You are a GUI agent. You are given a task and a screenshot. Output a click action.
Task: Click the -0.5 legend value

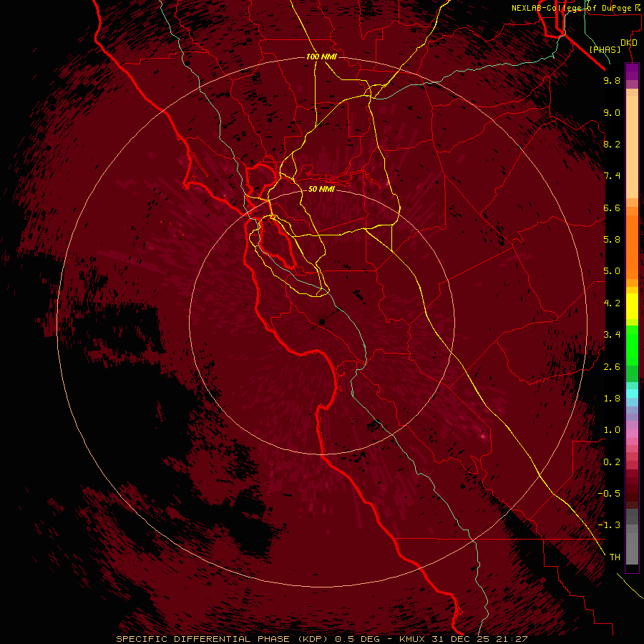pyautogui.click(x=609, y=494)
